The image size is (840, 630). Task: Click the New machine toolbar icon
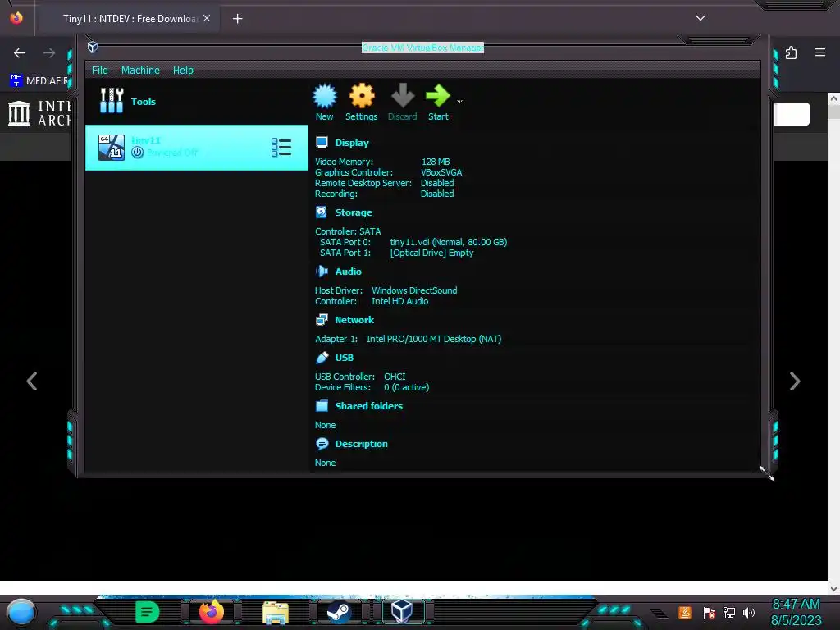(x=325, y=102)
